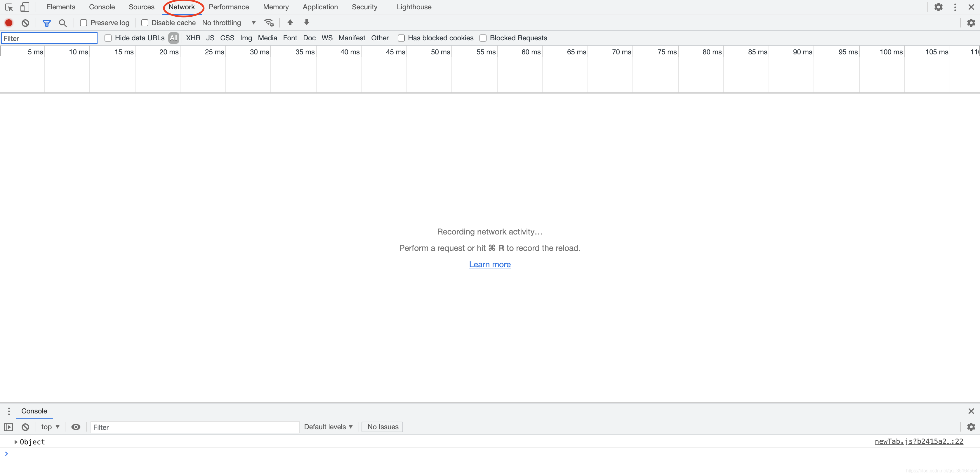Click the search network requests icon
Image resolution: width=980 pixels, height=476 pixels.
click(62, 23)
